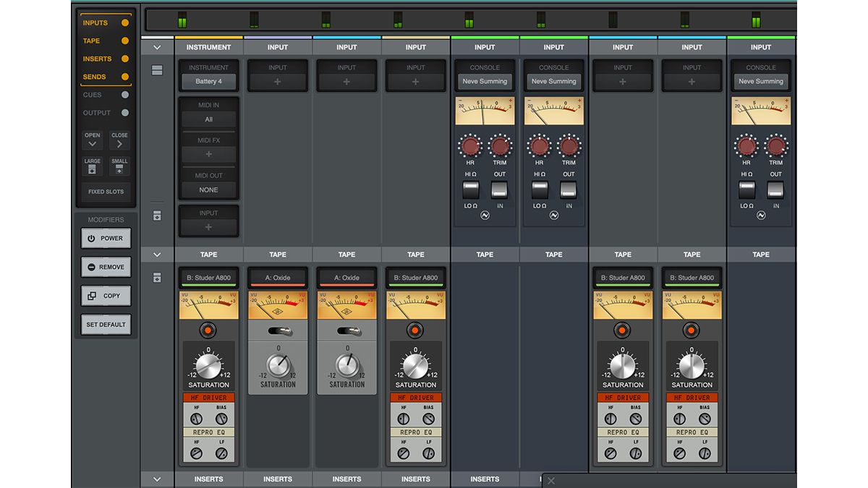Enable the CUES section
Viewport: 868px width, 488px height.
105,95
